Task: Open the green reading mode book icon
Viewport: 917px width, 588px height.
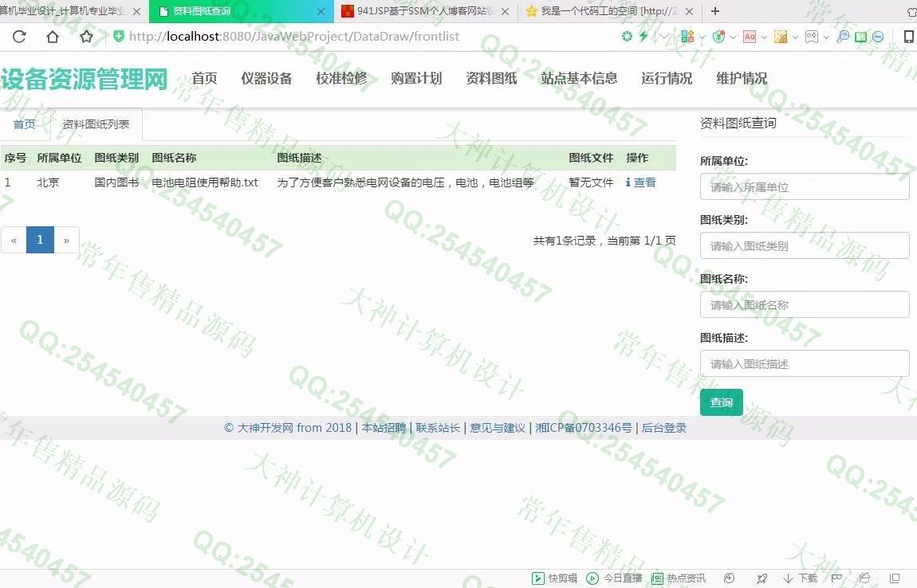Action: [x=861, y=37]
